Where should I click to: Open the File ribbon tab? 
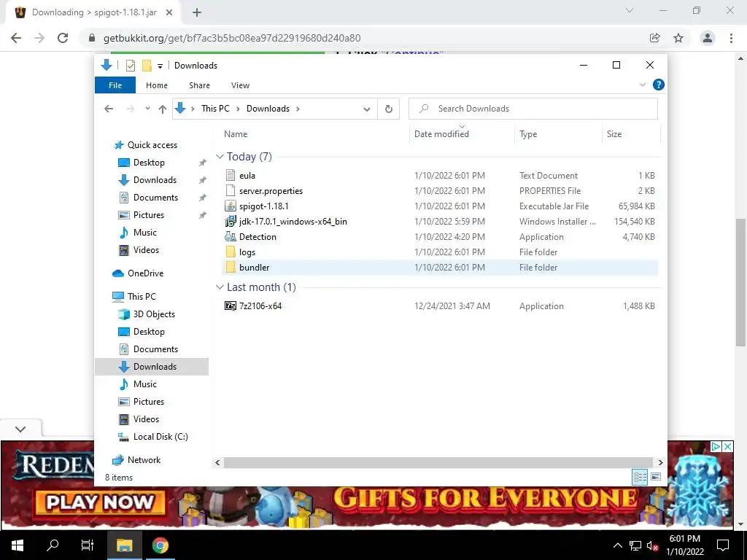click(x=115, y=85)
